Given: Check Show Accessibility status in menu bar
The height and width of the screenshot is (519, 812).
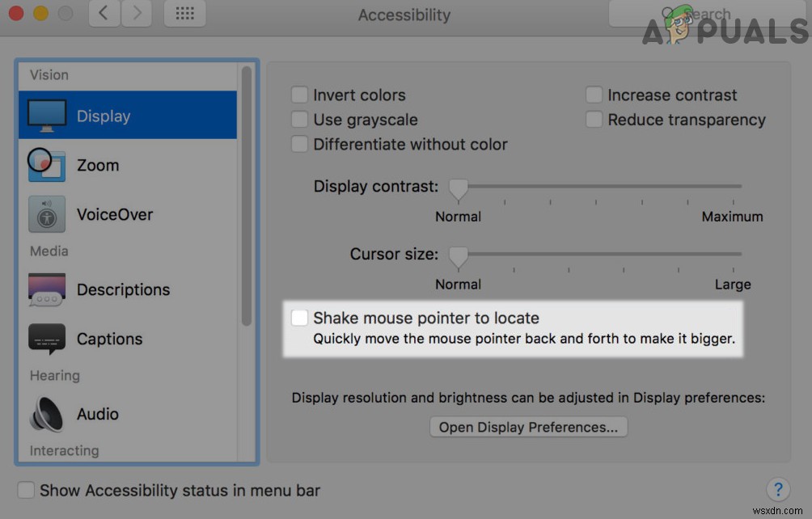Looking at the screenshot, I should coord(26,490).
